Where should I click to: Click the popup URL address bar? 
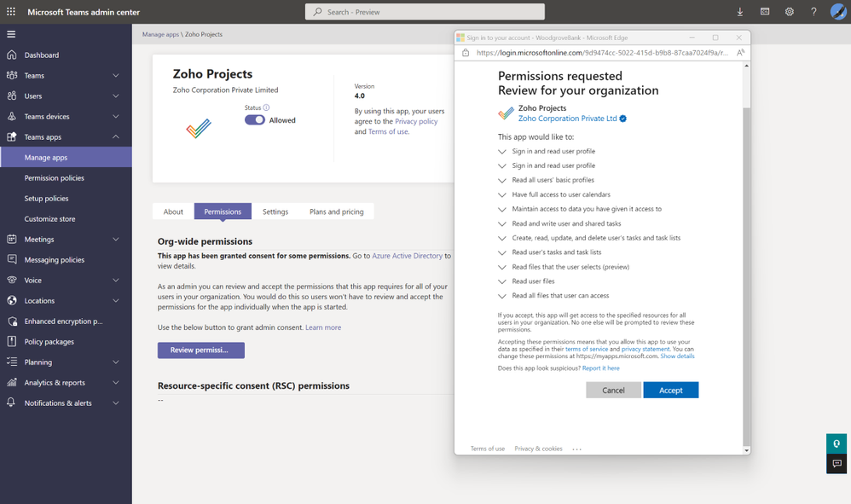pos(602,53)
